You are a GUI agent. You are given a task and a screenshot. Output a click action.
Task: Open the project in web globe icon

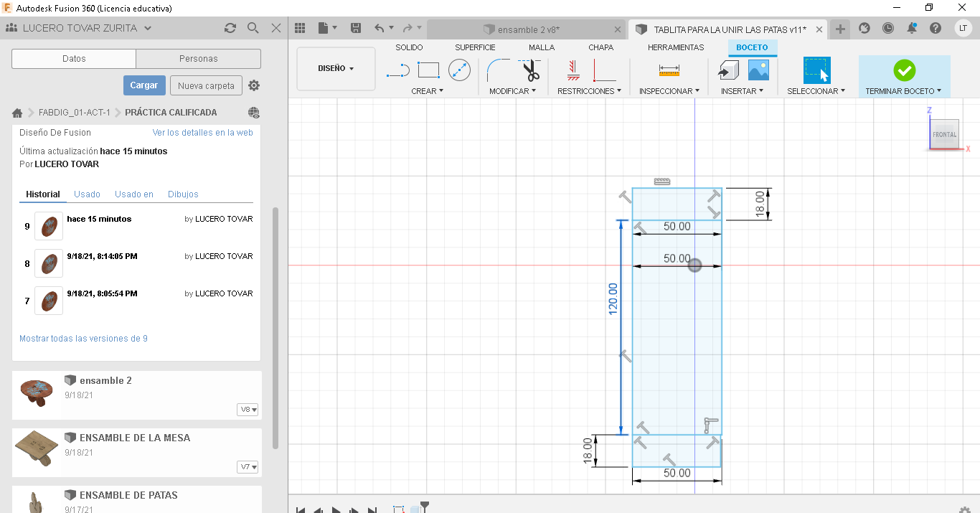pos(253,113)
